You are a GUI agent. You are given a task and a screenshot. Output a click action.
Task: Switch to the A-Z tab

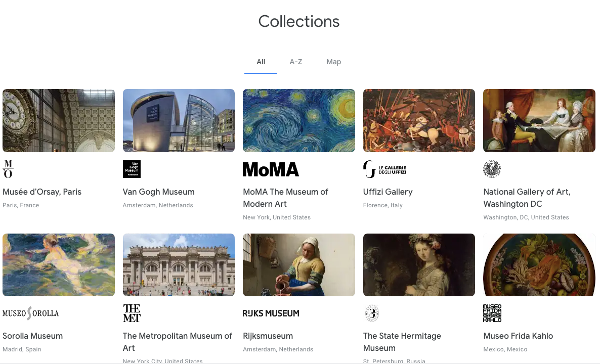(x=296, y=62)
